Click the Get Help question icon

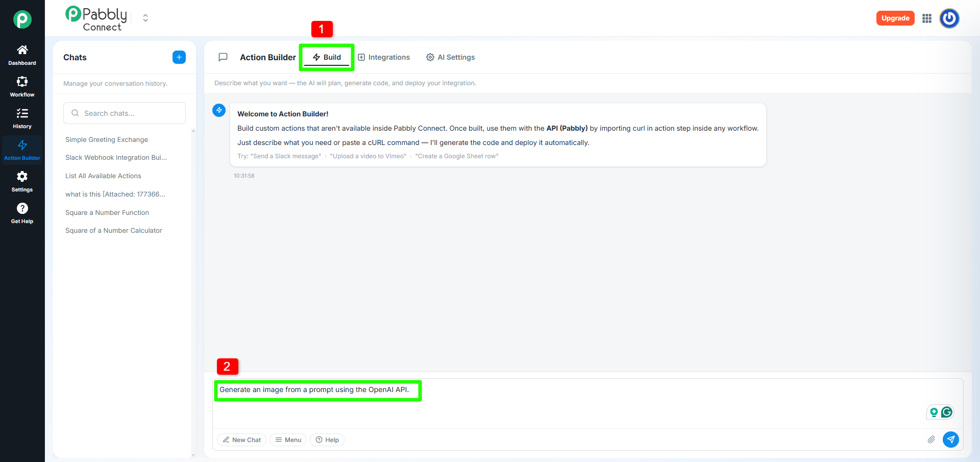point(22,208)
